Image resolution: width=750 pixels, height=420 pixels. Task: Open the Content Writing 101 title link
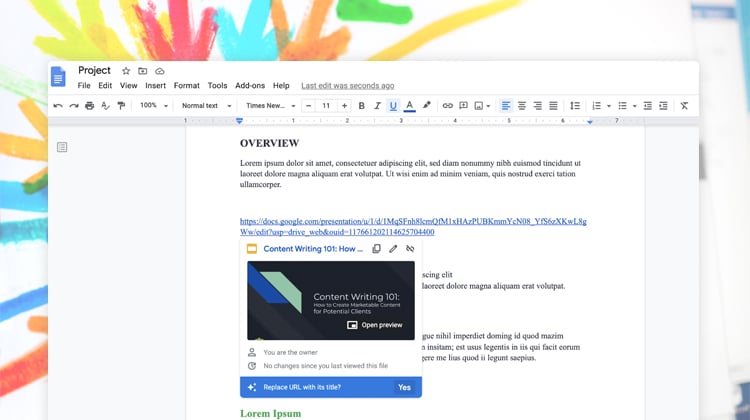click(313, 249)
